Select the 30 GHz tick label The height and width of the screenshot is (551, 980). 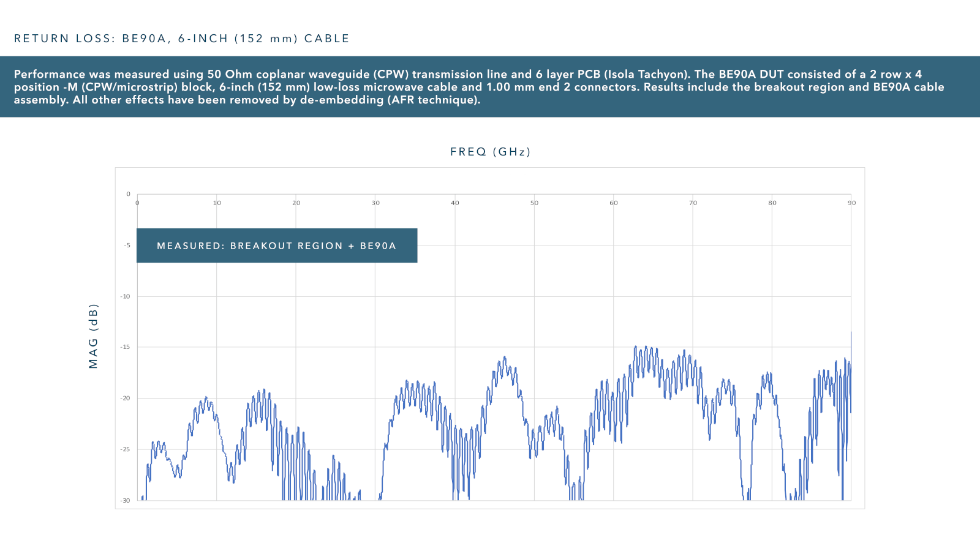[x=375, y=203]
